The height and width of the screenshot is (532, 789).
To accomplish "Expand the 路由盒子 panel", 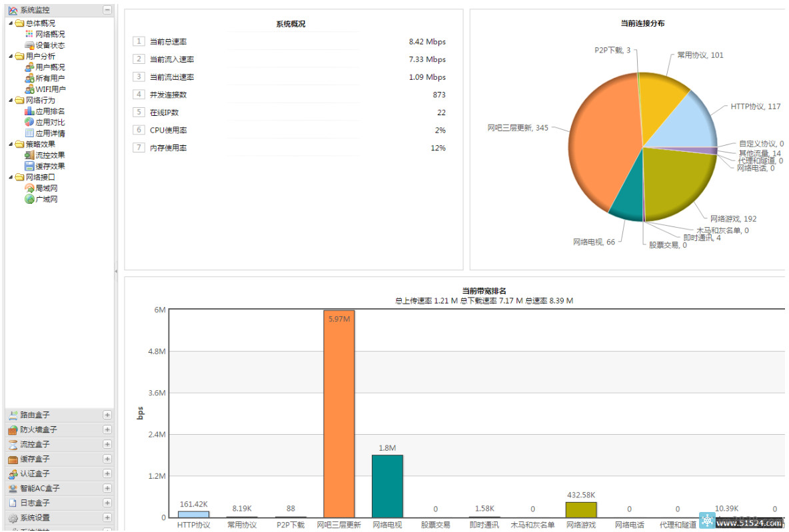I will click(107, 415).
